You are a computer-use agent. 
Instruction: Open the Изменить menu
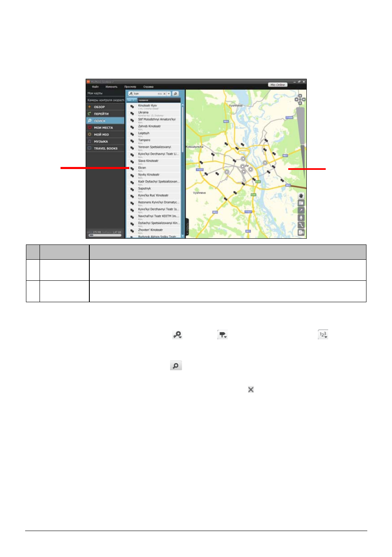click(x=112, y=87)
